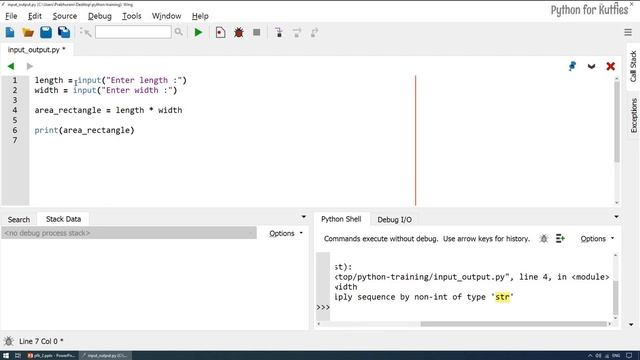Open Options dropdown in Stack Data panel
The image size is (640, 360).
[286, 233]
